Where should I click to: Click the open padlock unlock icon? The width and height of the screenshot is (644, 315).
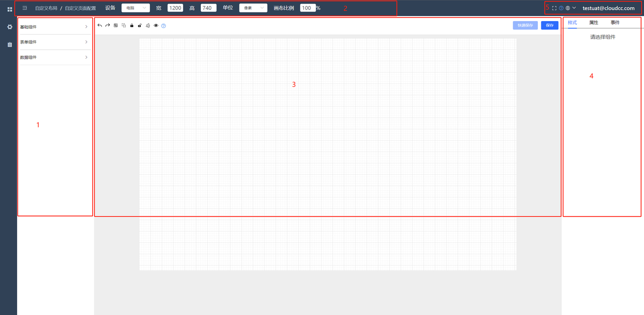pos(140,25)
